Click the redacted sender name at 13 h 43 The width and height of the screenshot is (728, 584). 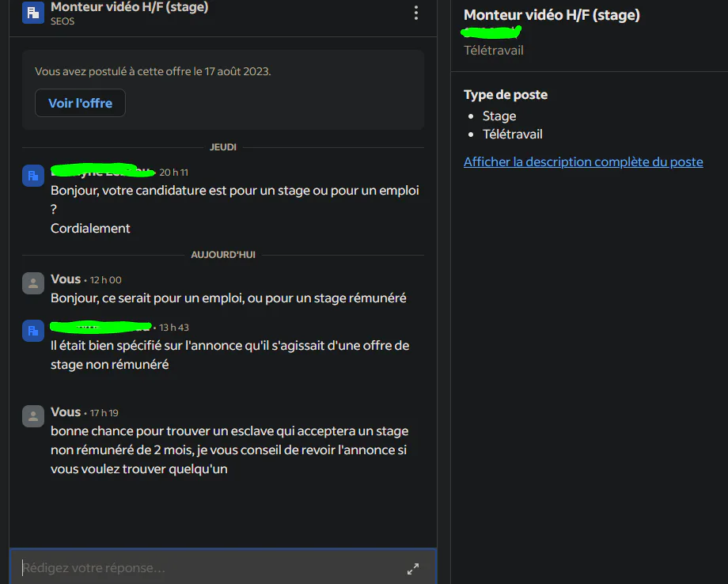coord(101,327)
